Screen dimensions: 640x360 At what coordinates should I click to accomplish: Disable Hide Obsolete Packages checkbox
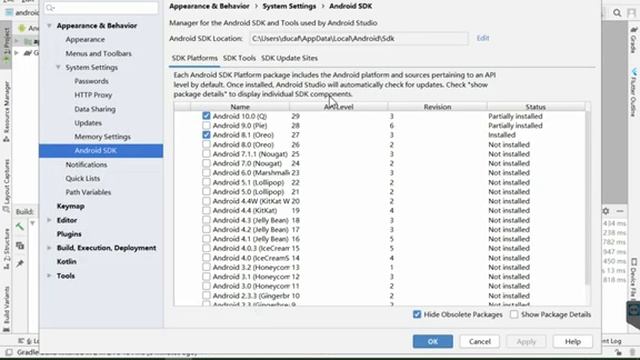(x=417, y=314)
